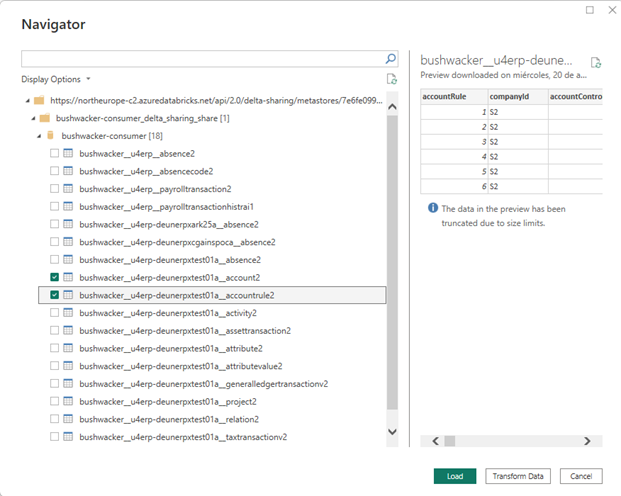Viewport: 621px width, 496px height.
Task: Click the table icon for deunerpxcgainspoca__absence2
Action: click(68, 242)
